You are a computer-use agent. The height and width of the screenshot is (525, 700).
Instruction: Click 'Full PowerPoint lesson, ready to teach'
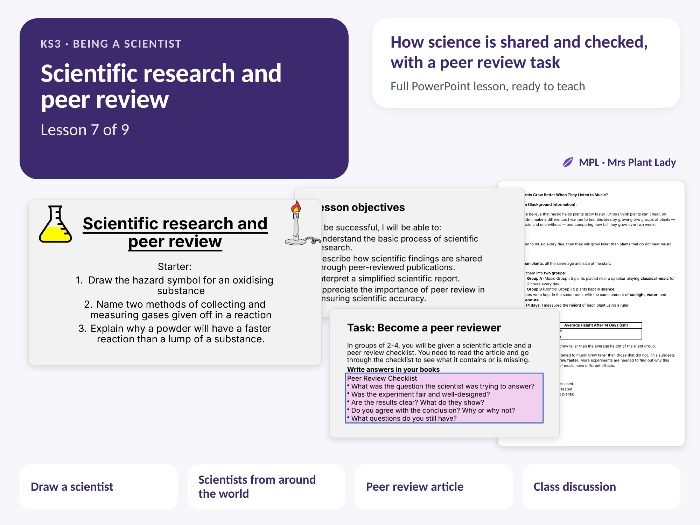[488, 86]
